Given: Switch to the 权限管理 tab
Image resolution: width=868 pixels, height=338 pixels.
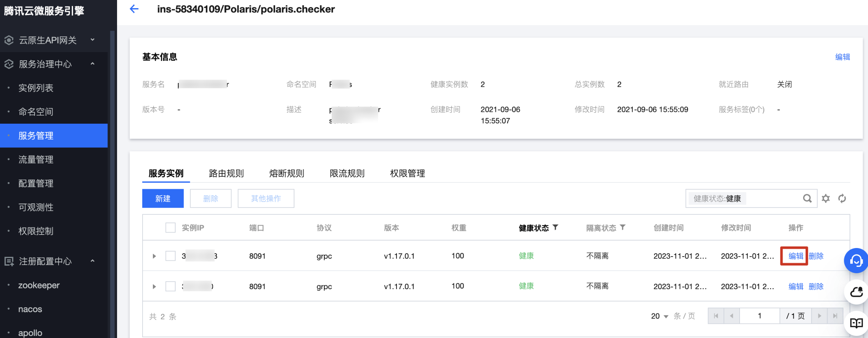Looking at the screenshot, I should tap(407, 173).
